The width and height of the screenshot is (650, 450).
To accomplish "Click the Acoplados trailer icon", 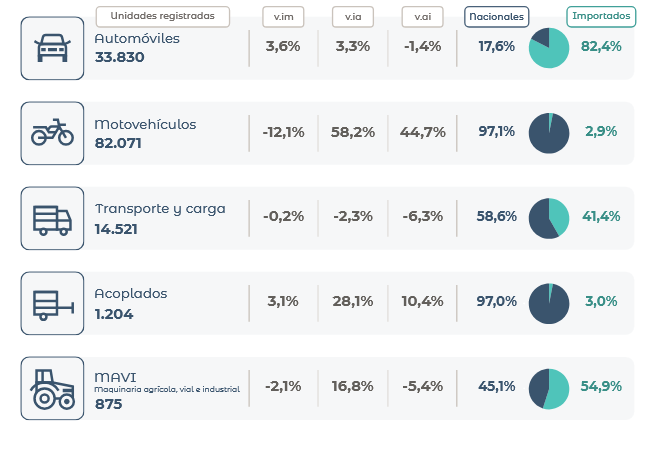I will [x=52, y=303].
